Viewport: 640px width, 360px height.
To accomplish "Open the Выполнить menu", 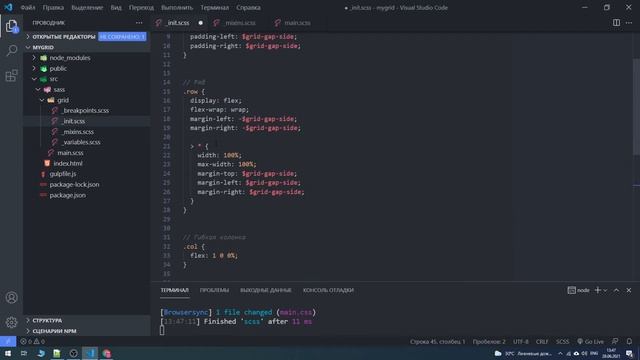I will 177,7.
